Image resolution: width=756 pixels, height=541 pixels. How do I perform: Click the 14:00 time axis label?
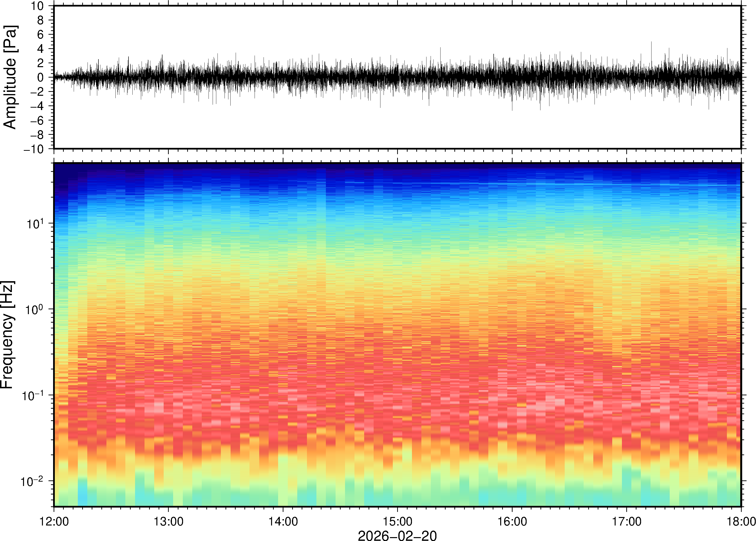[x=283, y=521]
